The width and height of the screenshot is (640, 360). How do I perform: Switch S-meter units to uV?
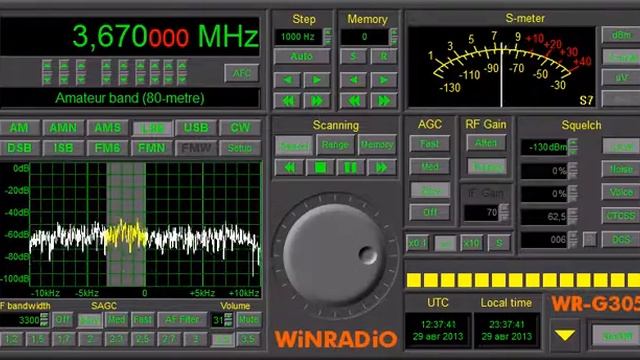coord(621,77)
